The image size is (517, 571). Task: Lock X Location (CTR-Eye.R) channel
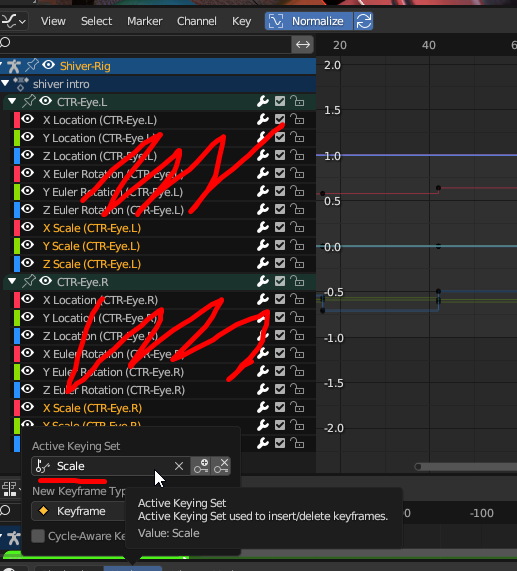(297, 299)
